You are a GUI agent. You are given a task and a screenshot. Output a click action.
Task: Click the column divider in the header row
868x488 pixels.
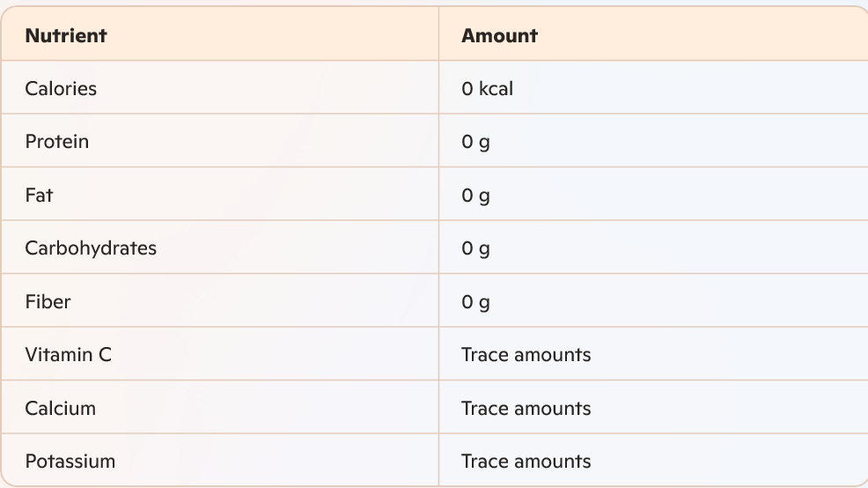438,36
